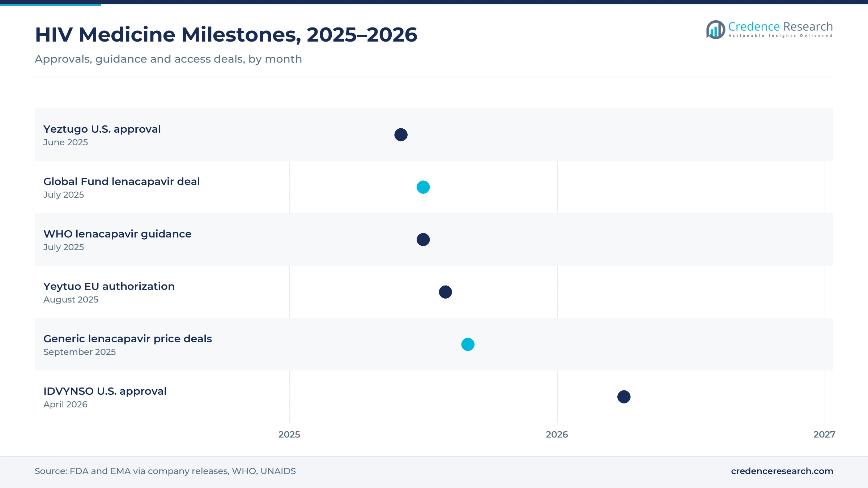Viewport: 868px width, 488px height.
Task: Select the August 2025 date text
Action: (x=71, y=300)
